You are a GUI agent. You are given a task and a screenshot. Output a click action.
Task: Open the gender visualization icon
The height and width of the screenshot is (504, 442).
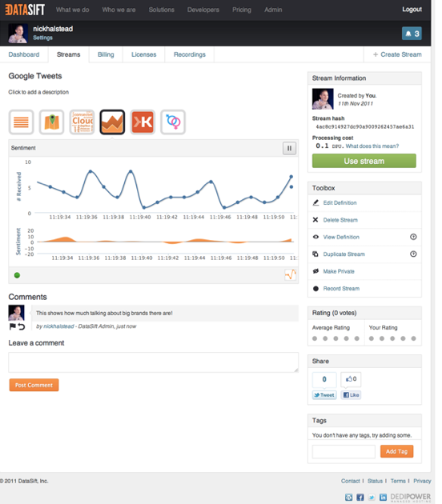coord(173,122)
